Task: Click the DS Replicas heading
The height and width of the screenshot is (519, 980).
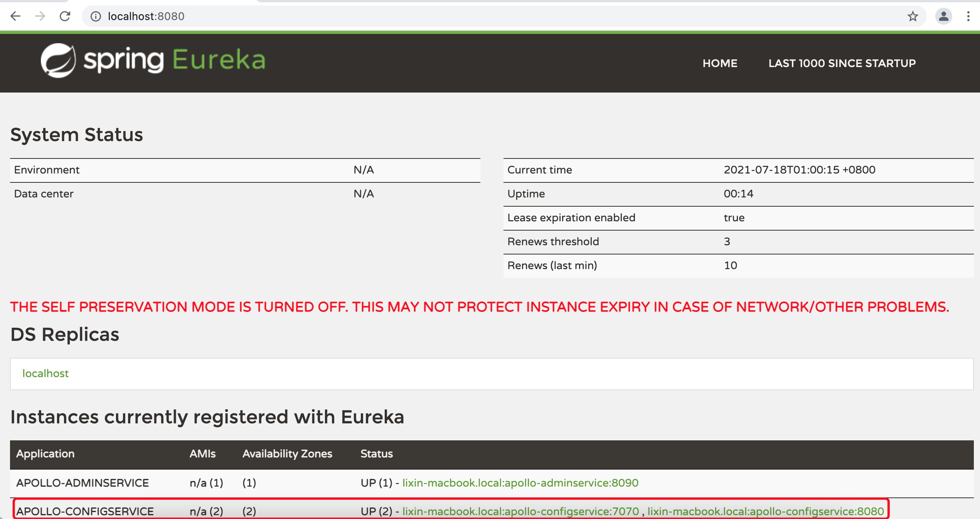Action: [65, 334]
